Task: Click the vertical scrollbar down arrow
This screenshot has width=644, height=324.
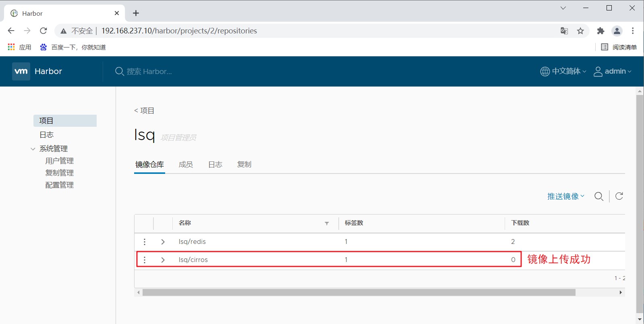Action: click(640, 320)
